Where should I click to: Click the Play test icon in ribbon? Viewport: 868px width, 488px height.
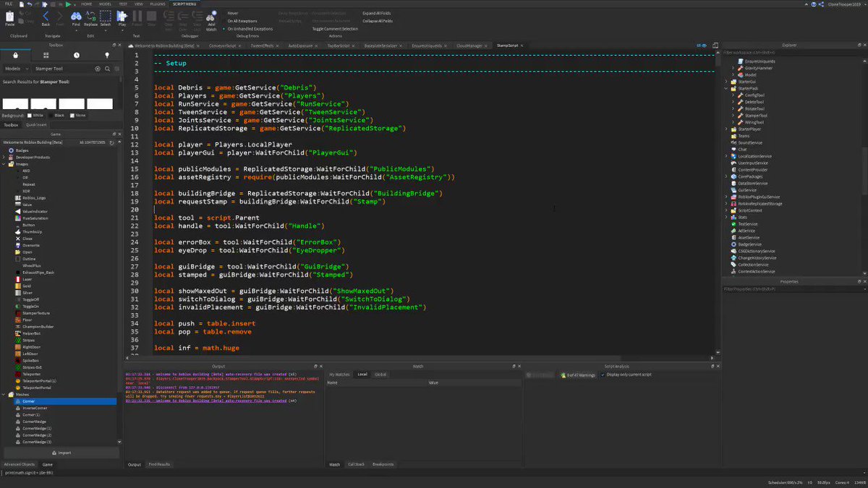(122, 17)
